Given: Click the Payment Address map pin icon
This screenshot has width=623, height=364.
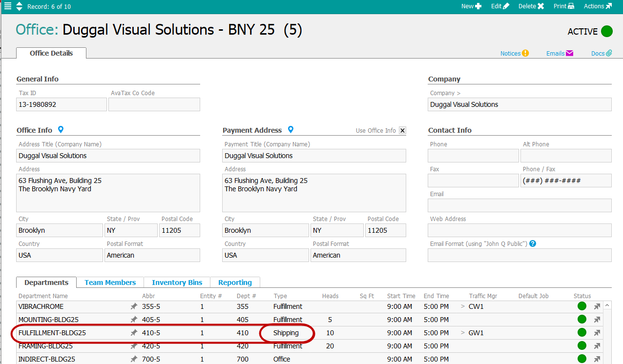Looking at the screenshot, I should (291, 130).
